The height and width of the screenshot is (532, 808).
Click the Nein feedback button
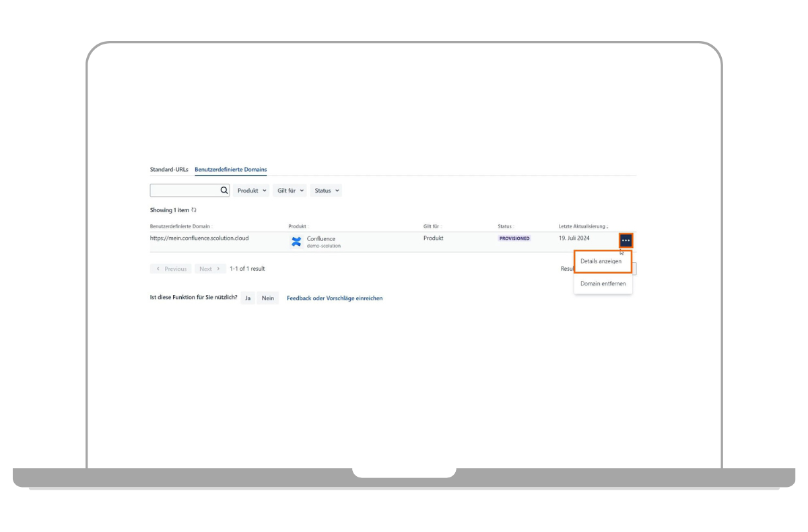coord(268,298)
